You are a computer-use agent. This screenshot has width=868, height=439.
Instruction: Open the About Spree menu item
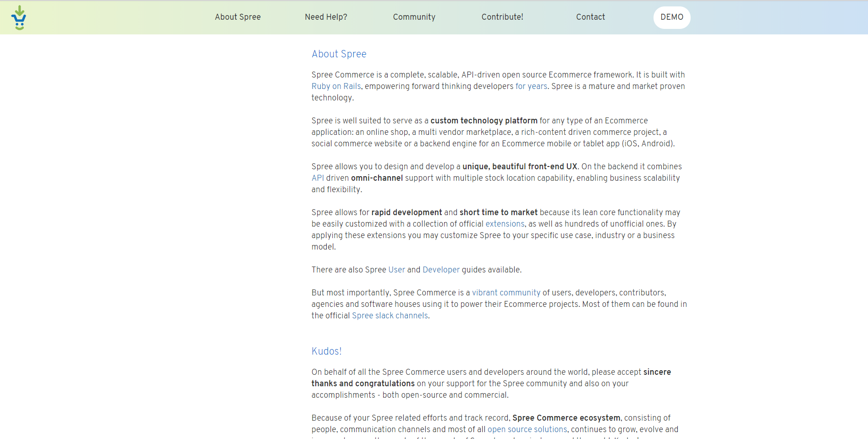[237, 17]
